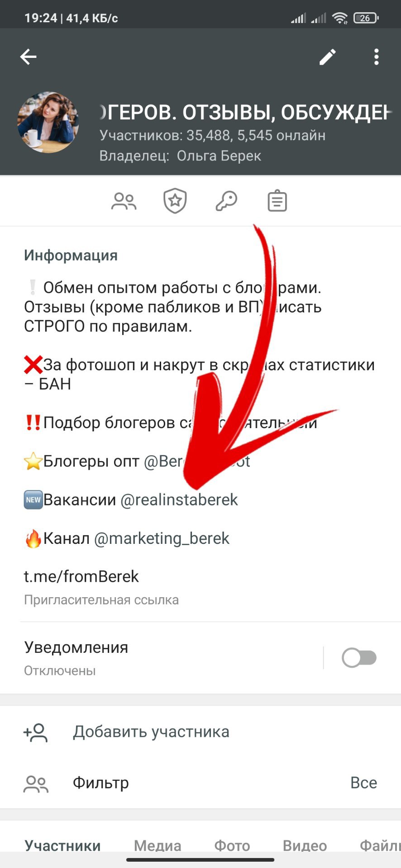This screenshot has height=868, width=401.
Task: Tap the t.me/fromBerek invite link
Action: 81,576
